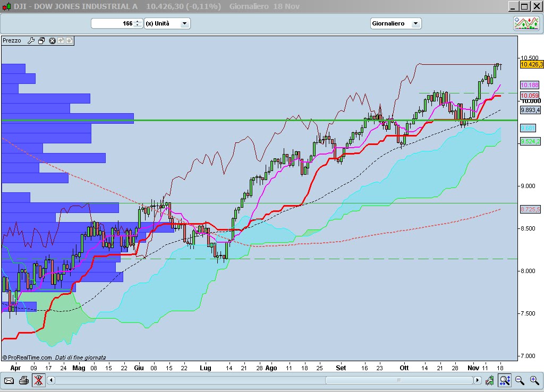Click the cyan 9.681 axis label
Image resolution: width=544 pixels, height=392 pixels.
(528, 128)
